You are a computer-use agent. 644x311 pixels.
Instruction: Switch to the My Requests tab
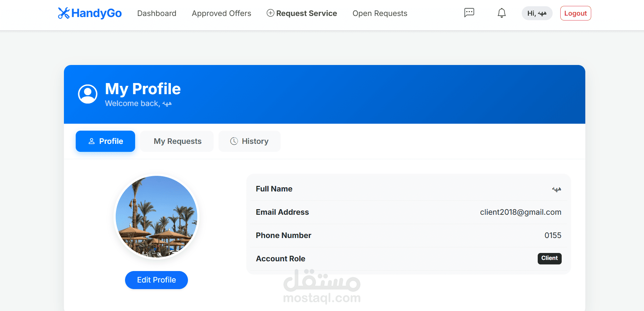tap(177, 141)
